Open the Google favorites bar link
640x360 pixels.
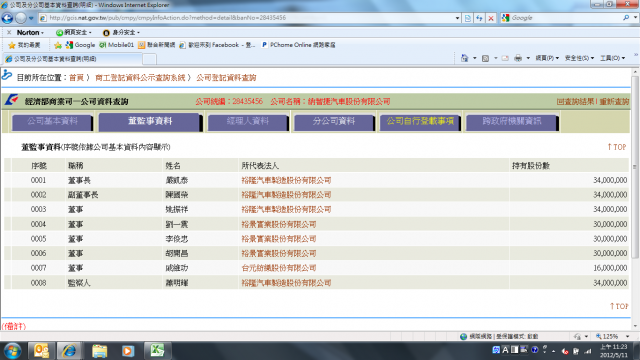[80, 45]
